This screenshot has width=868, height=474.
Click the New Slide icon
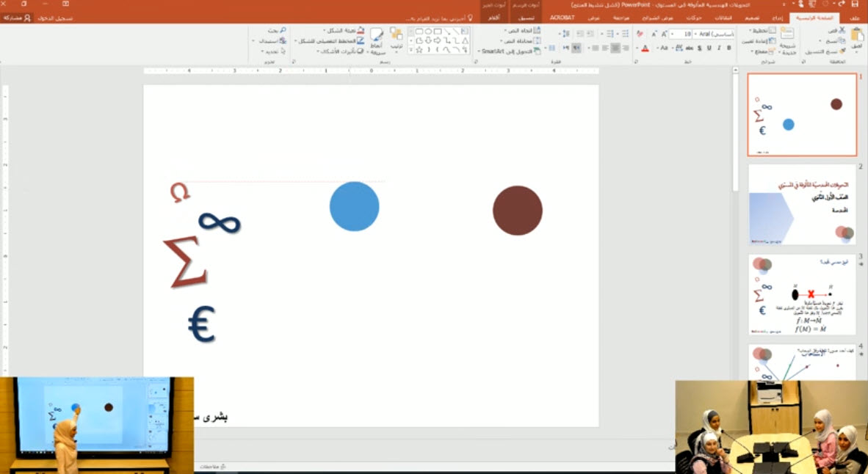786,37
